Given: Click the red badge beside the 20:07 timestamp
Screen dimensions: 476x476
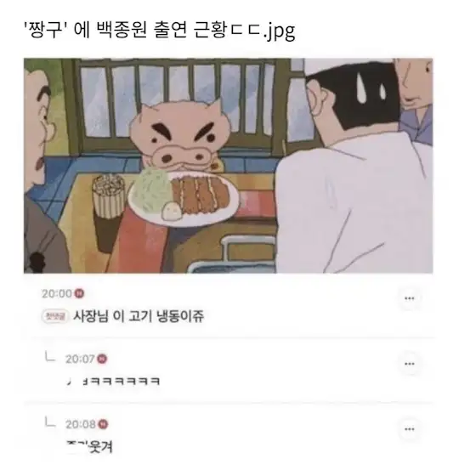Looking at the screenshot, I should (102, 359).
